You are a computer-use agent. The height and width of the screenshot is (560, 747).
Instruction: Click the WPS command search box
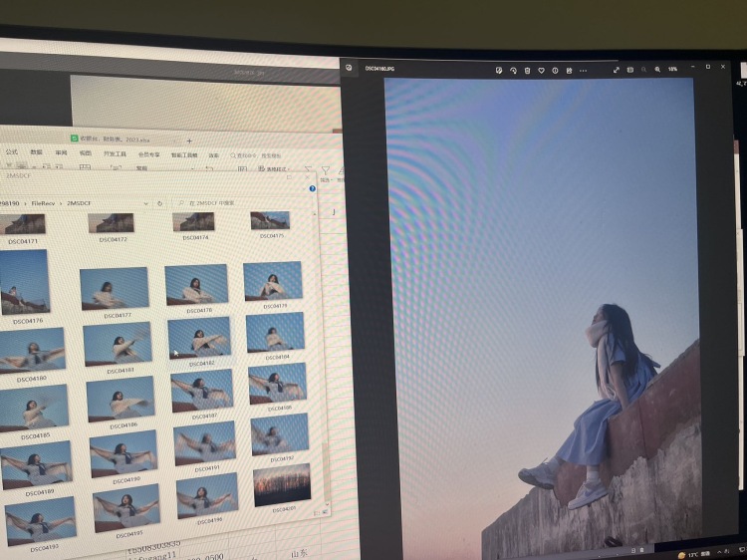pos(257,155)
